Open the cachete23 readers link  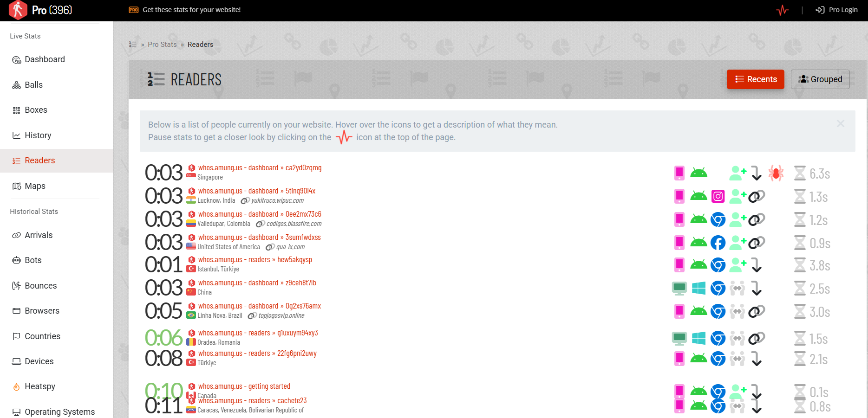[252, 401]
